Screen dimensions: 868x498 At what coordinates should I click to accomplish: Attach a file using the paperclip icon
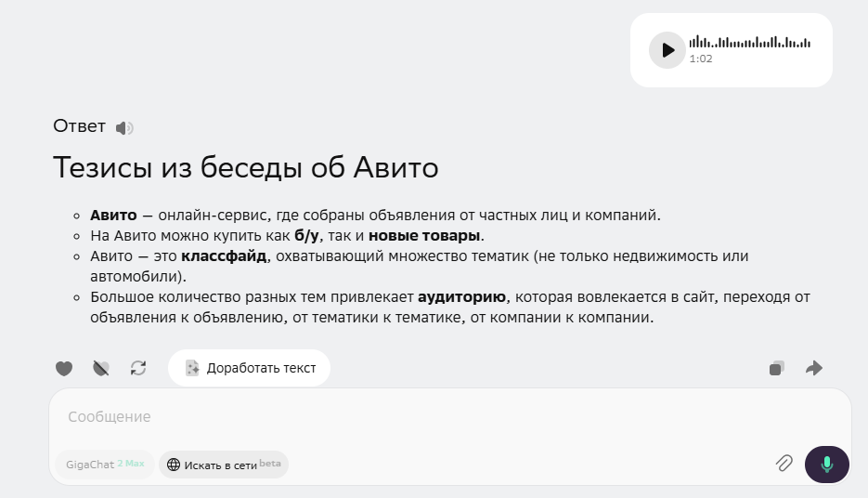(784, 464)
